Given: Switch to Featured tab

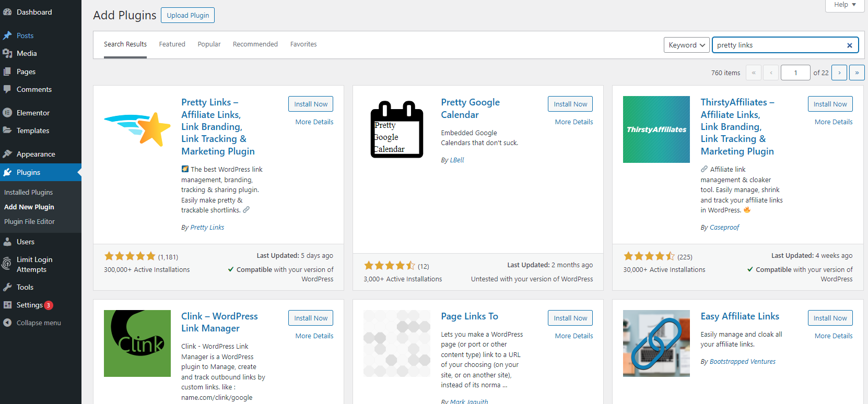Looking at the screenshot, I should 172,44.
